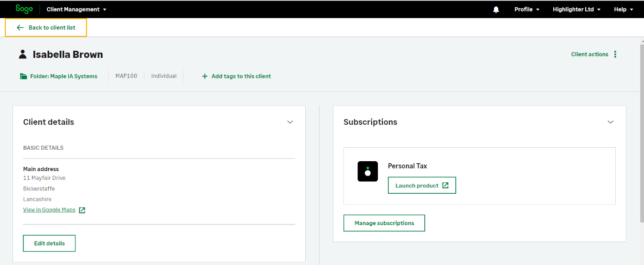Open the Highlighter Ltd account menu
The image size is (644, 265).
coord(576,10)
